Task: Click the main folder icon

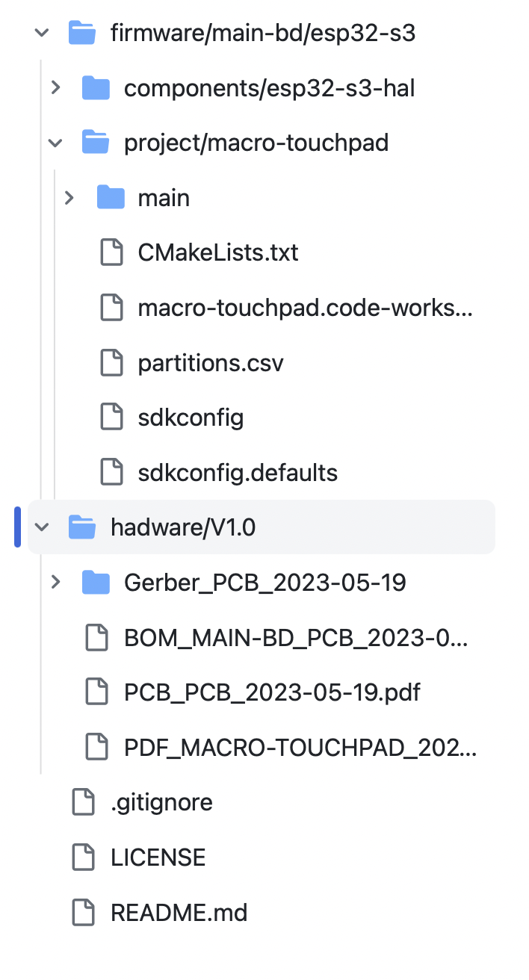Action: coord(111,198)
